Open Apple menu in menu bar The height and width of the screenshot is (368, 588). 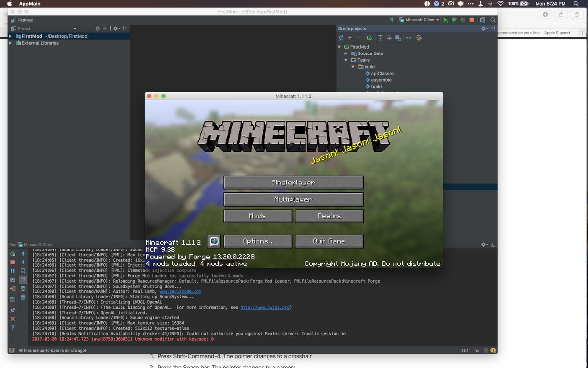pos(9,4)
